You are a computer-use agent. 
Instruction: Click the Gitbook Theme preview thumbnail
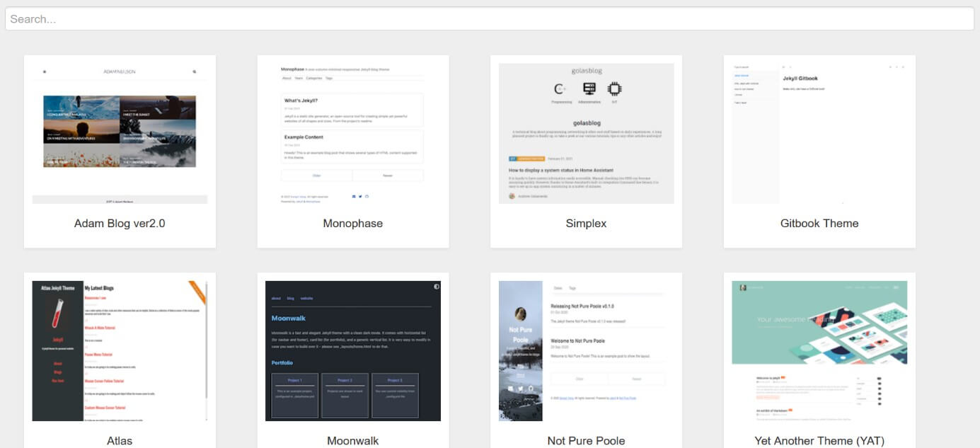coord(819,134)
